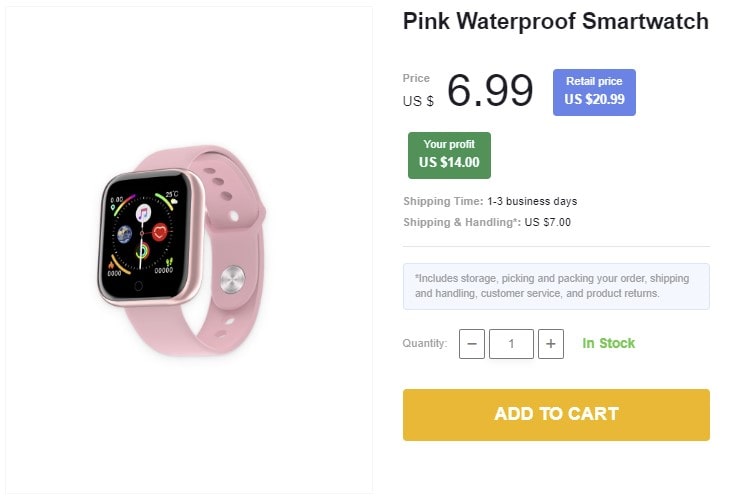Image resolution: width=729 pixels, height=499 pixels.
Task: Click the storage and handling info note box
Action: click(556, 286)
